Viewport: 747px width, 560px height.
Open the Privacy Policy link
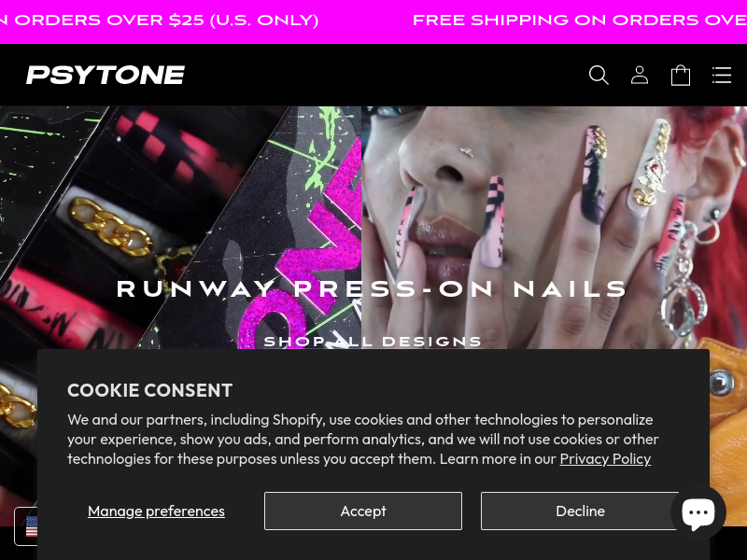pyautogui.click(x=605, y=458)
